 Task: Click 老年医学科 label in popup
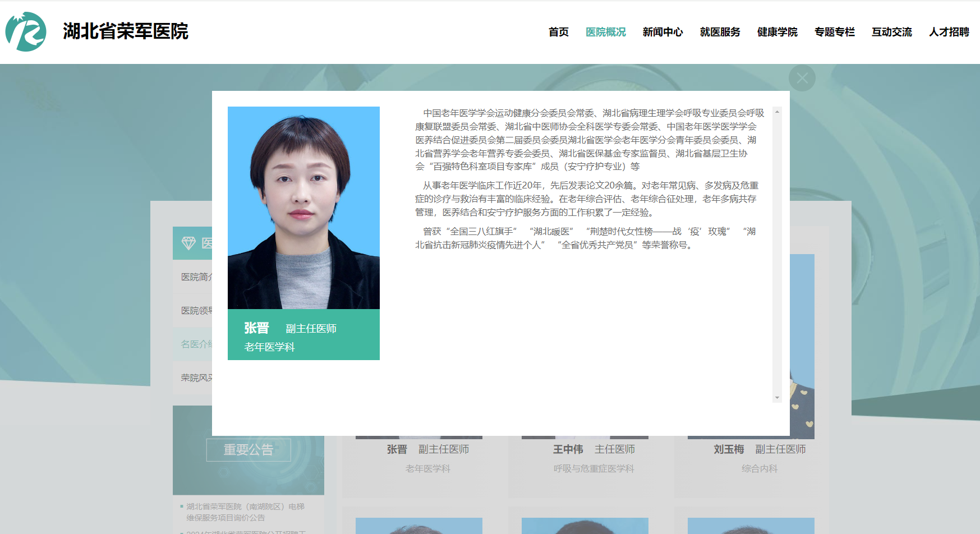click(x=269, y=347)
